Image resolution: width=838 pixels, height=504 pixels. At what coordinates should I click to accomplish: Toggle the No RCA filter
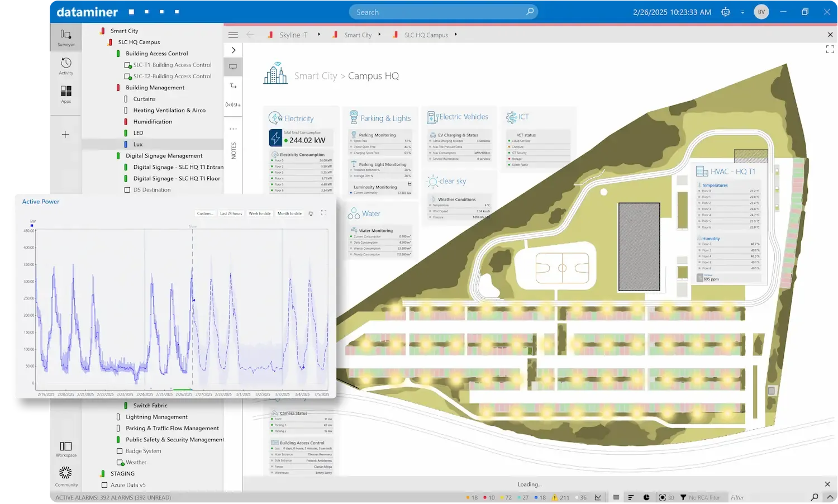pos(700,497)
